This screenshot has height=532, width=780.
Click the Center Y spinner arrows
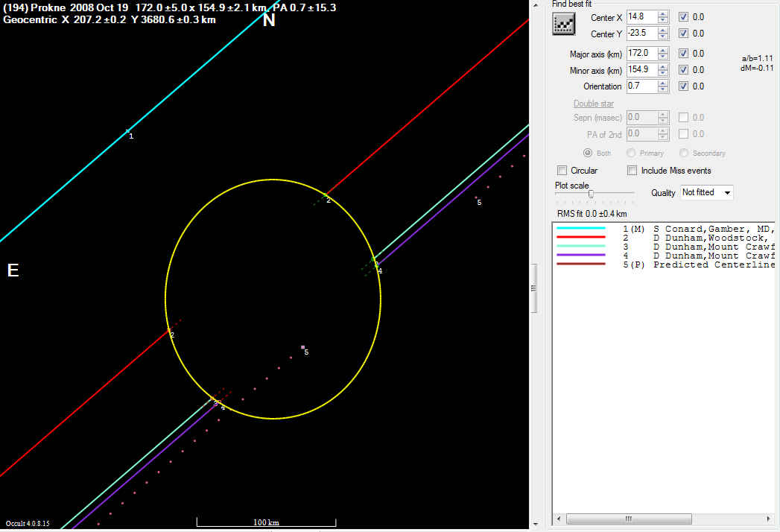(663, 34)
